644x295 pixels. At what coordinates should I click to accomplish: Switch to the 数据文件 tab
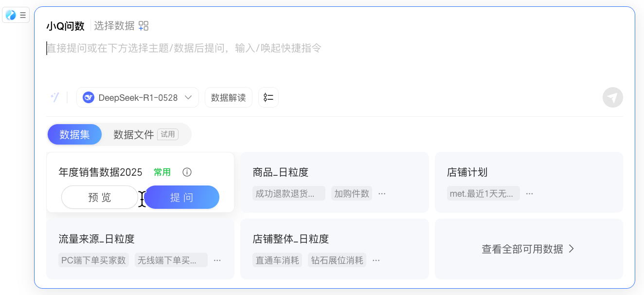point(146,134)
